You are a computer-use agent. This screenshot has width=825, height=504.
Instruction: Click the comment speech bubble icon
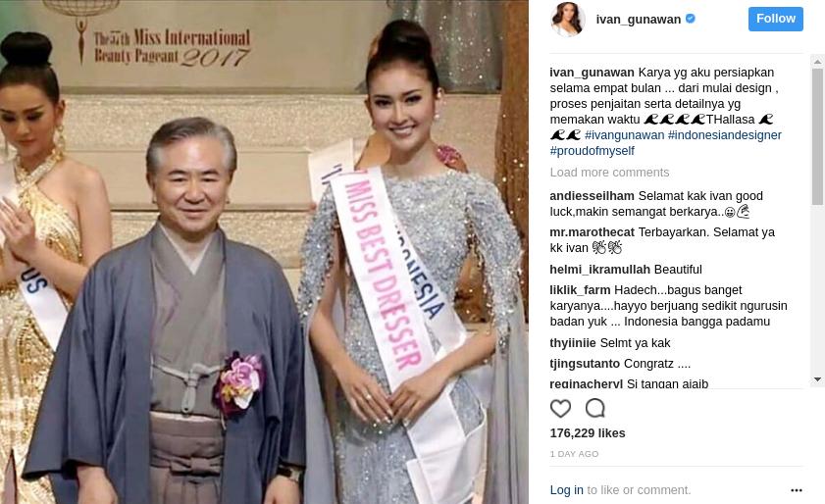(x=595, y=408)
